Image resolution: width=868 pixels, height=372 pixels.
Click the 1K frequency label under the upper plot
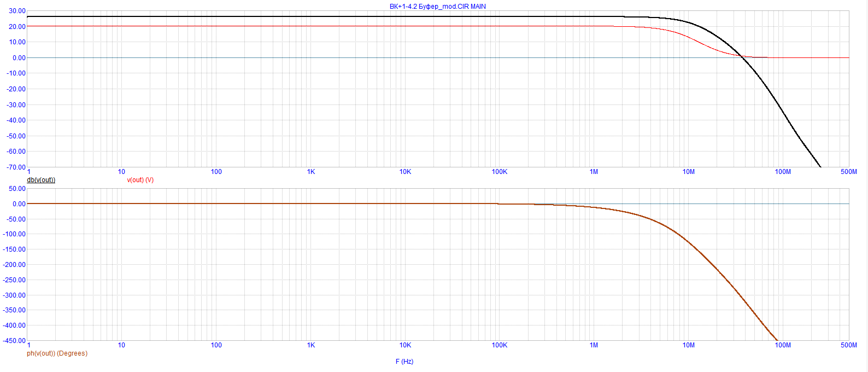click(311, 172)
